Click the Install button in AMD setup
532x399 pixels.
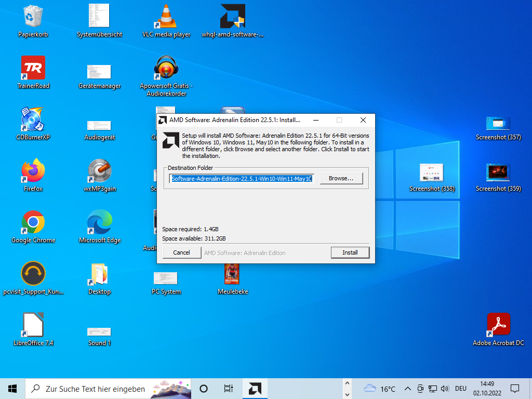coord(350,252)
